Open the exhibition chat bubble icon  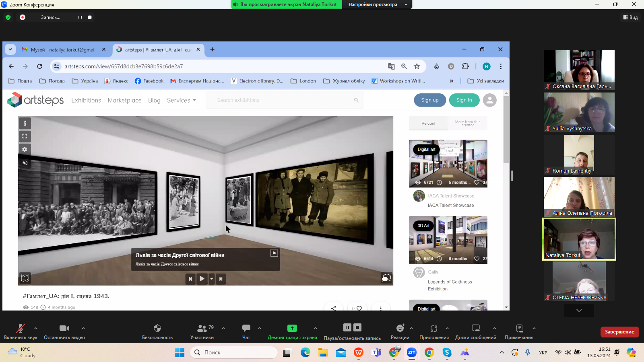click(386, 278)
